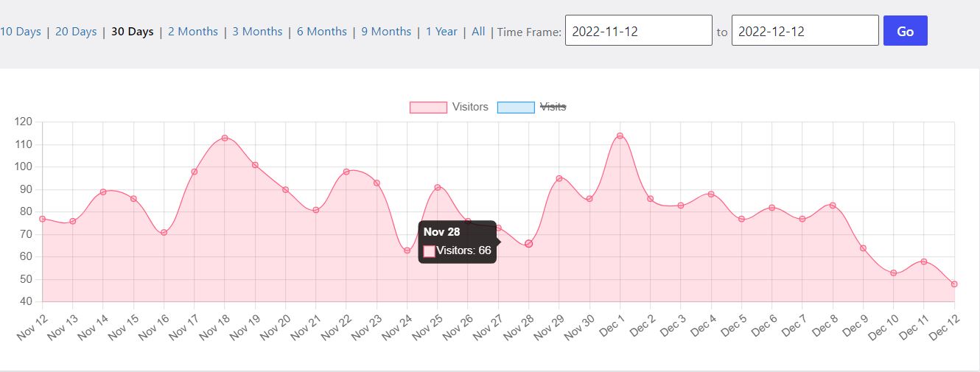Enable the hidden Visits series label
Viewport: 980px width, 372px height.
pyautogui.click(x=553, y=107)
